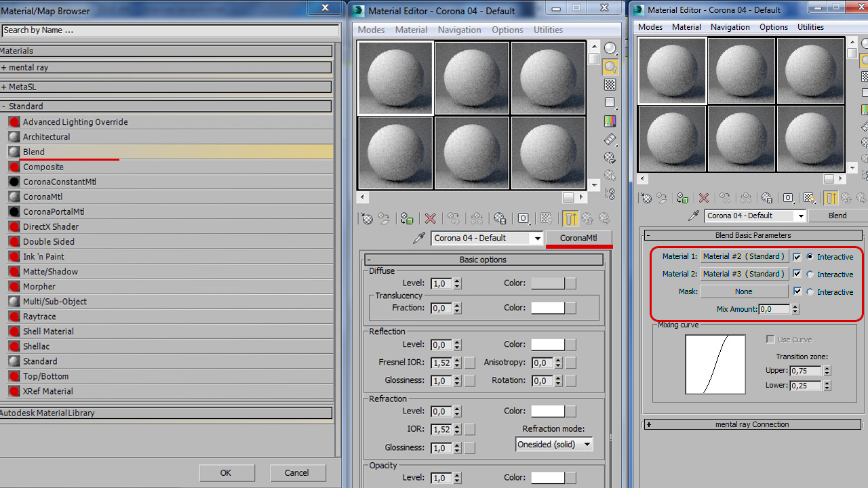Toggle checkered Background icon beside CoronaMtl sample slots
The height and width of the screenshot is (488, 868).
click(x=610, y=85)
